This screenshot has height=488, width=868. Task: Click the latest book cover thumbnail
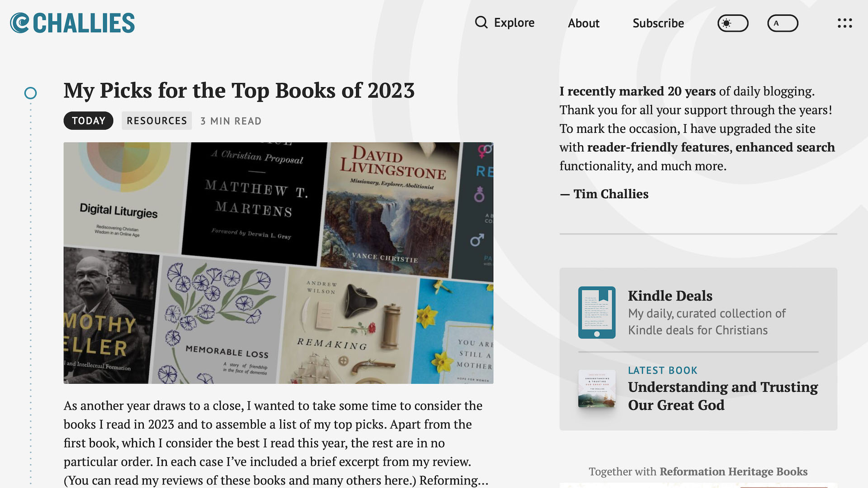coord(597,389)
